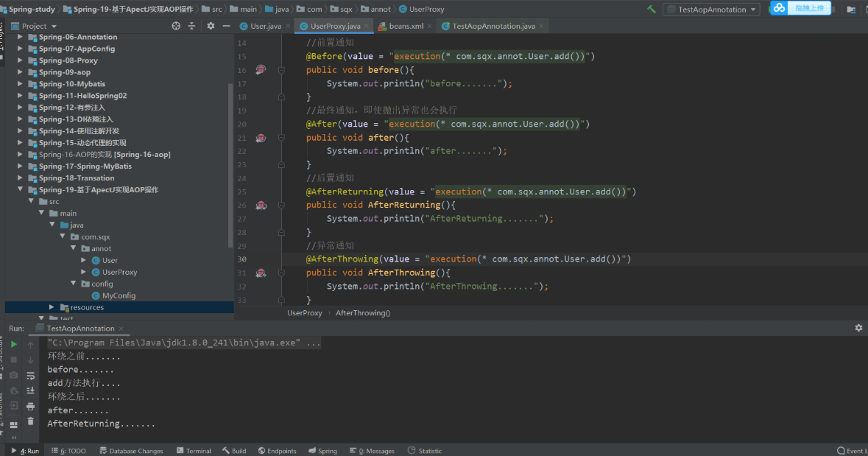The image size is (868, 456).
Task: Click the AOP advice gutter icon on line 21
Action: (x=261, y=138)
